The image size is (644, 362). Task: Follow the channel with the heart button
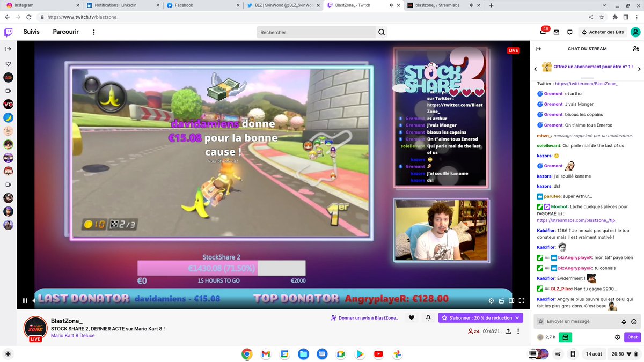tap(412, 318)
